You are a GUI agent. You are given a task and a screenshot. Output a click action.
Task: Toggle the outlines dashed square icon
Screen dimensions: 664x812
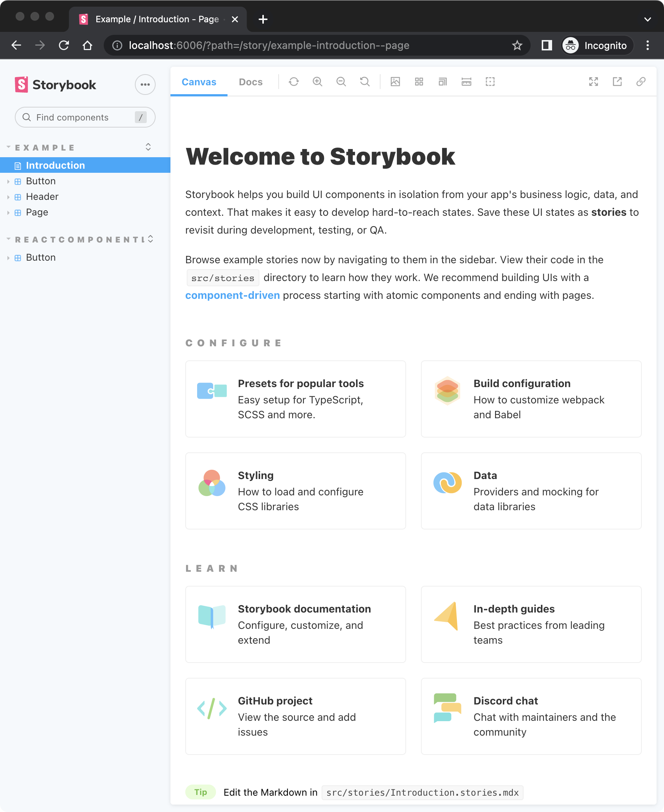pos(490,82)
